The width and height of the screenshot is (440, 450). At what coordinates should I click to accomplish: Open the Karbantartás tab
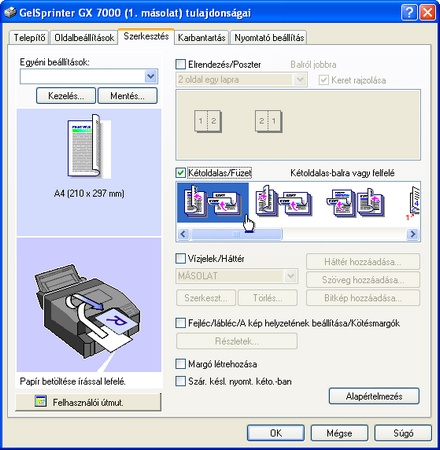click(201, 38)
